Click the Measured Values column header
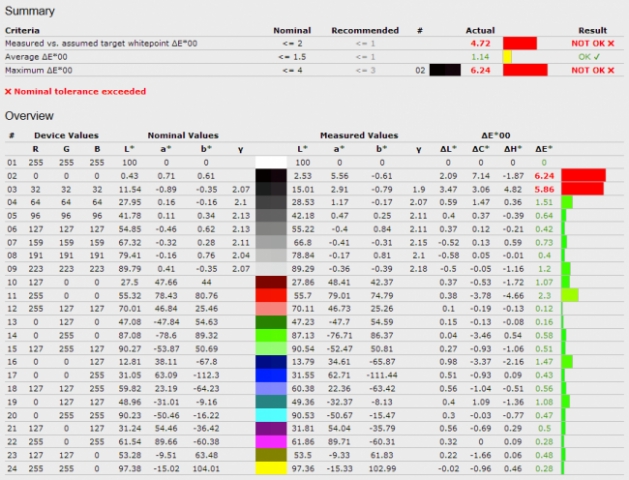 click(x=359, y=134)
